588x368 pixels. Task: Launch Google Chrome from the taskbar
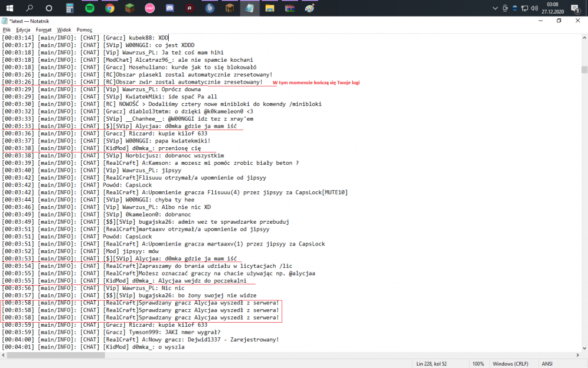(x=110, y=8)
